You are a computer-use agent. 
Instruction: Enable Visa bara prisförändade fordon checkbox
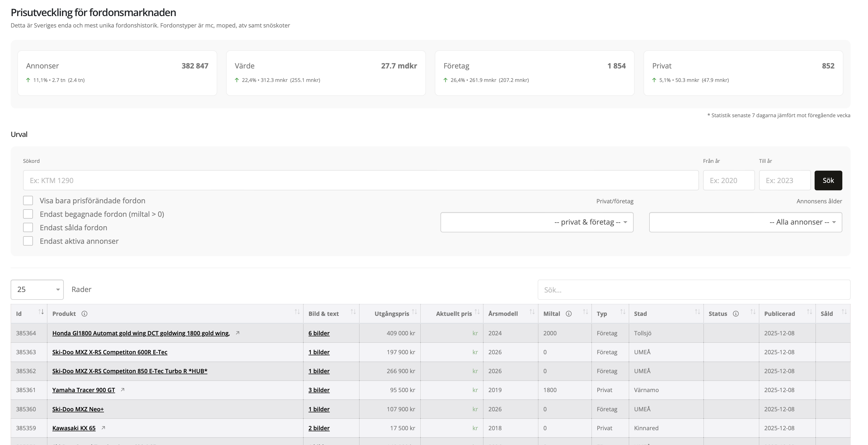[x=28, y=201]
